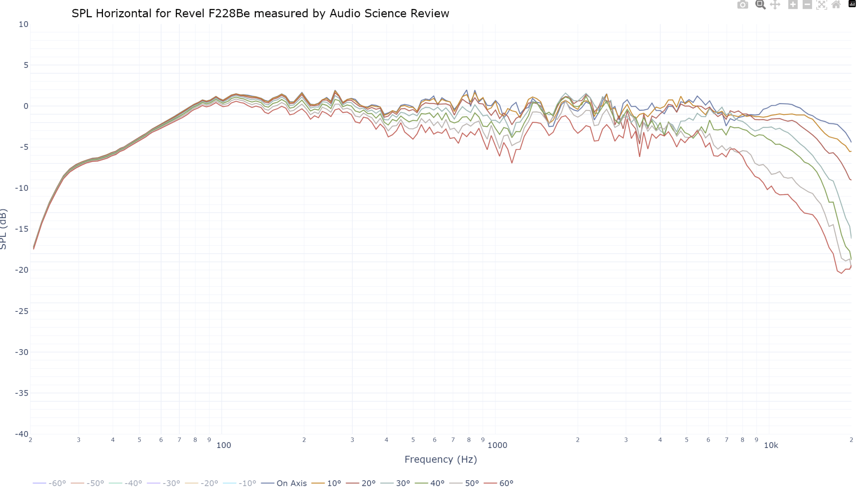The width and height of the screenshot is (868, 490).
Task: Hide the On Axis trace in legend
Action: tap(284, 483)
